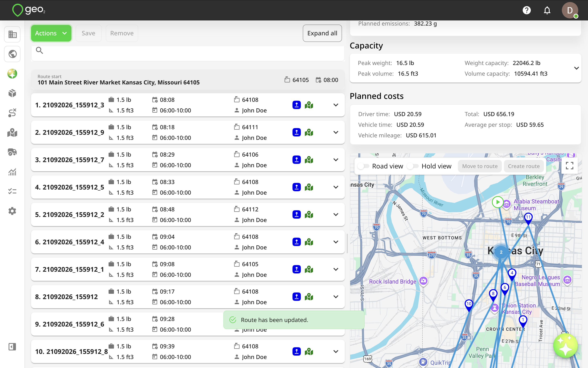This screenshot has width=588, height=368.
Task: Open the buildings sidebar icon
Action: [12, 34]
